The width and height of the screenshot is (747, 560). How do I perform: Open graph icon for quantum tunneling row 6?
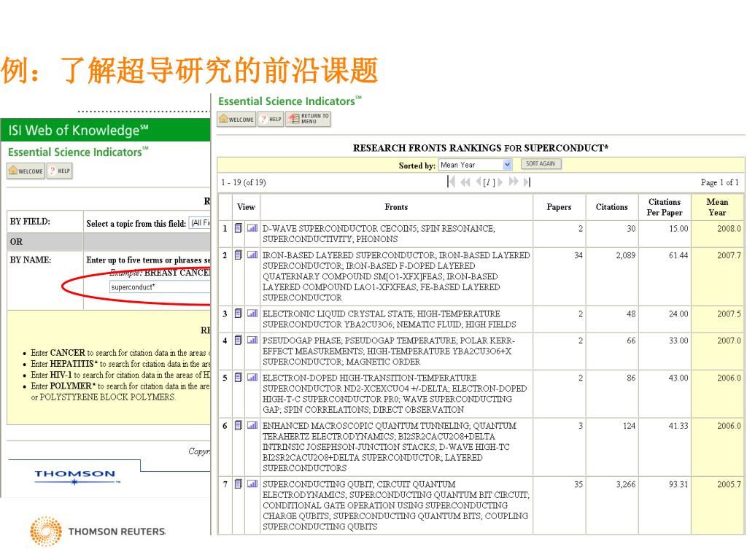252,425
